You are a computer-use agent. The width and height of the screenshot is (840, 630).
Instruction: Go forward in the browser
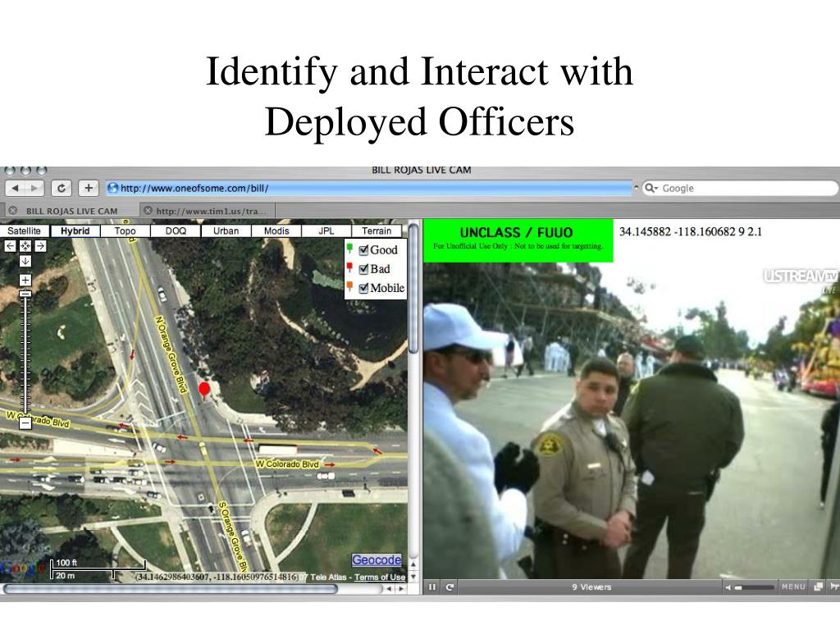34,188
